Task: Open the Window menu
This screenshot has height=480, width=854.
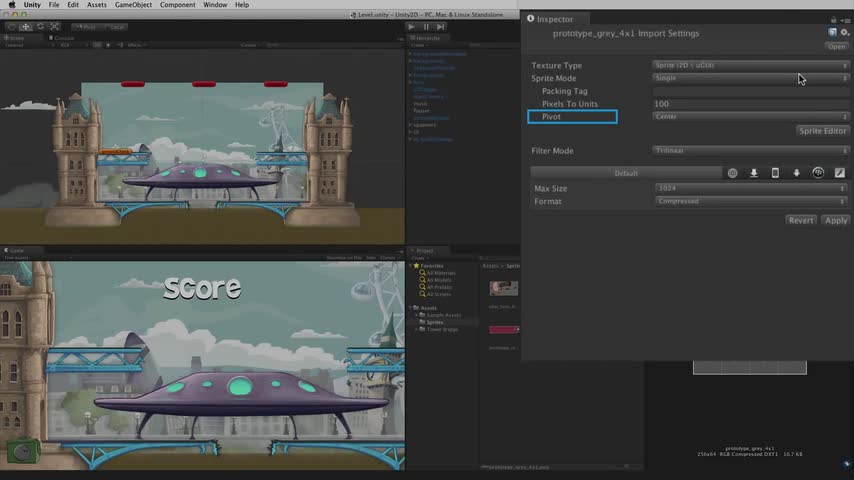Action: coord(215,4)
